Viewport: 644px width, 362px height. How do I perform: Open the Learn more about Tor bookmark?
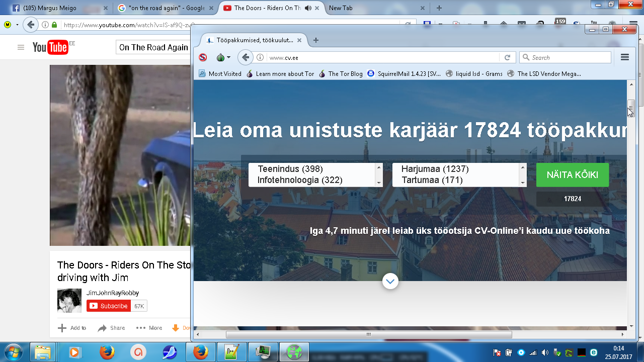point(280,73)
